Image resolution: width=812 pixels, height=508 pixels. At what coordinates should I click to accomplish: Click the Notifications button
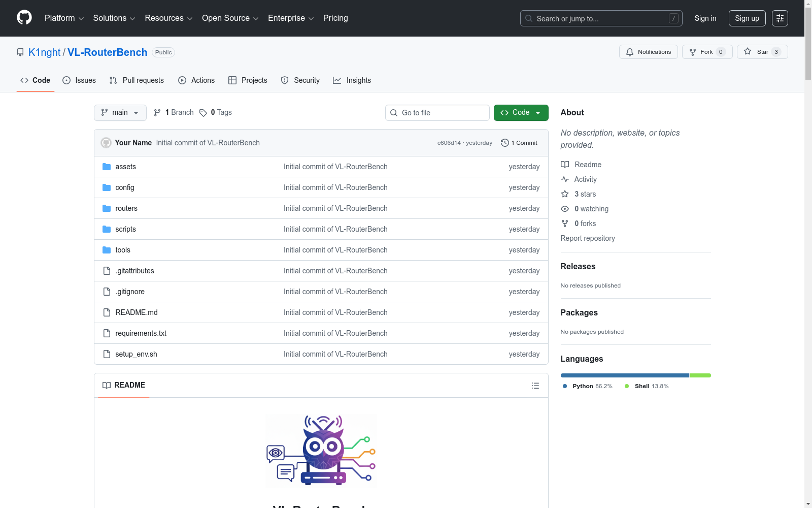tap(649, 52)
